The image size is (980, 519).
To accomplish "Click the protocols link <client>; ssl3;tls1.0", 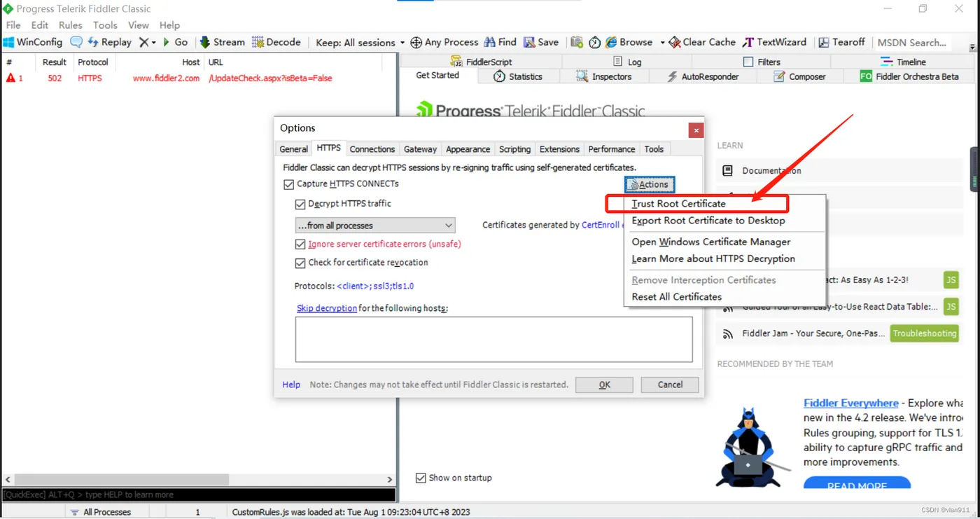I will point(375,286).
